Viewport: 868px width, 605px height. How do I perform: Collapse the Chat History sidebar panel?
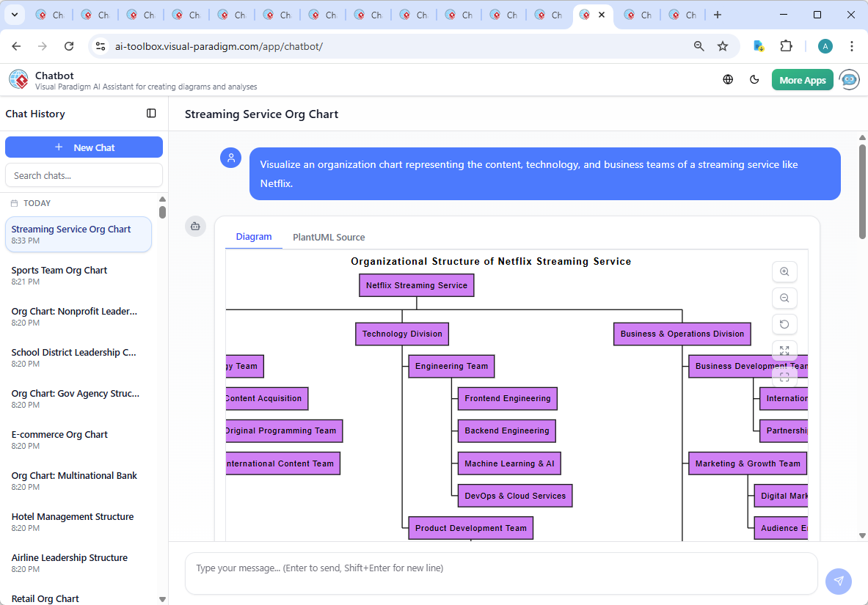pyautogui.click(x=151, y=114)
